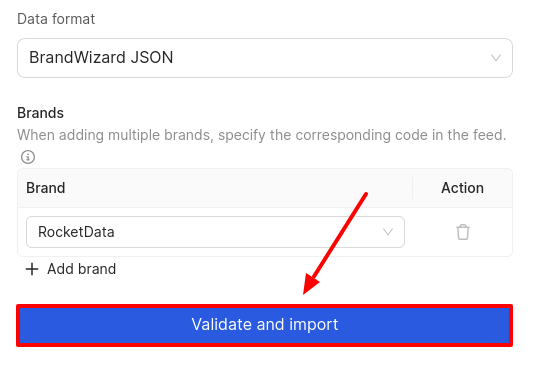This screenshot has height=371, width=535.
Task: Click the Brand column header
Action: click(46, 188)
